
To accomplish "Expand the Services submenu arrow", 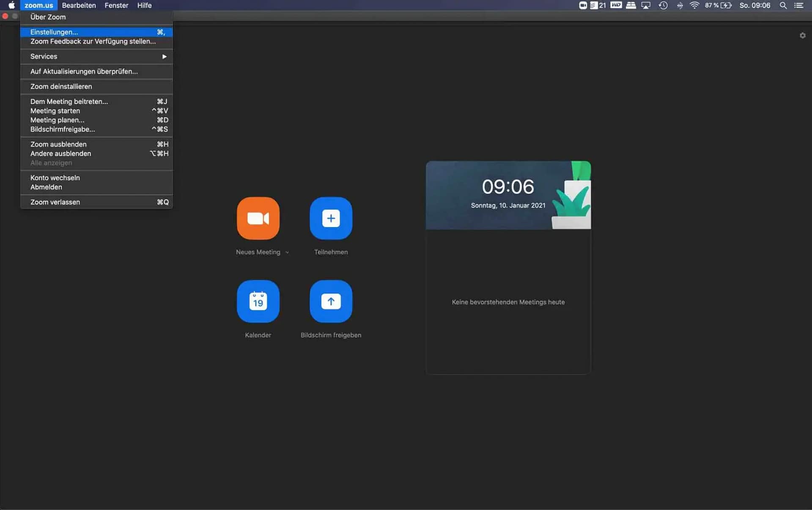I will tap(164, 56).
